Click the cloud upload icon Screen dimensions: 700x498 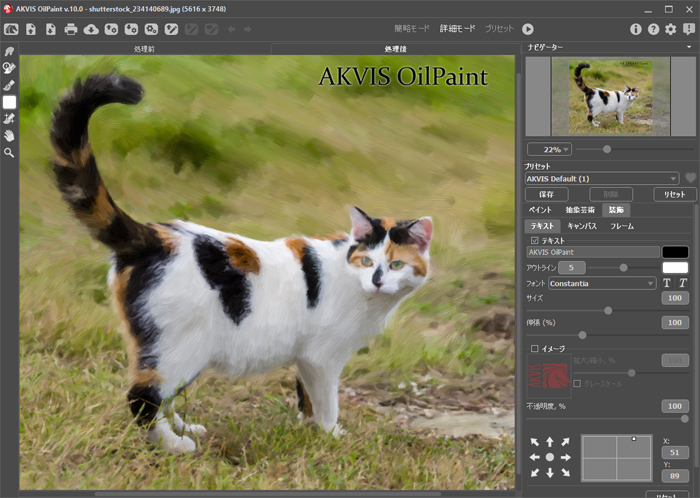91,29
